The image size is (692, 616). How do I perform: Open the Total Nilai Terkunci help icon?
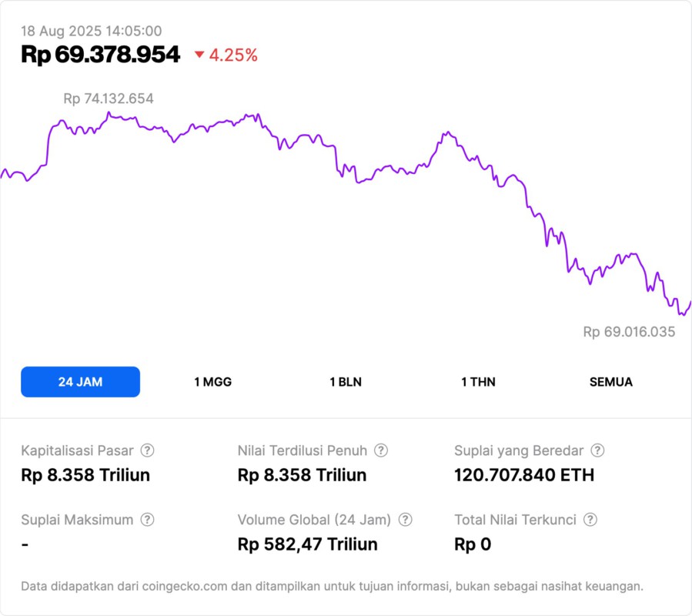point(590,520)
